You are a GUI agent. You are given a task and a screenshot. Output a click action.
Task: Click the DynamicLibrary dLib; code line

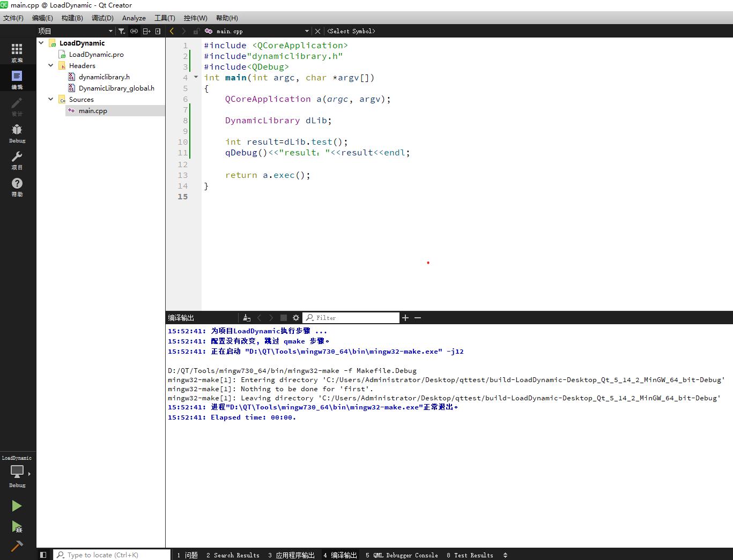(x=278, y=120)
